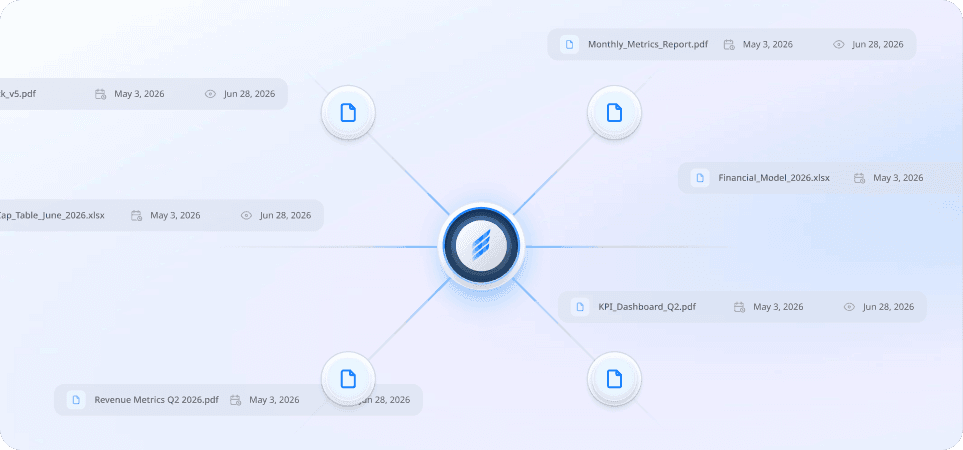Click the eye icon on the k_v5.pdf row
Image resolution: width=963 pixels, height=450 pixels.
pyautogui.click(x=210, y=94)
